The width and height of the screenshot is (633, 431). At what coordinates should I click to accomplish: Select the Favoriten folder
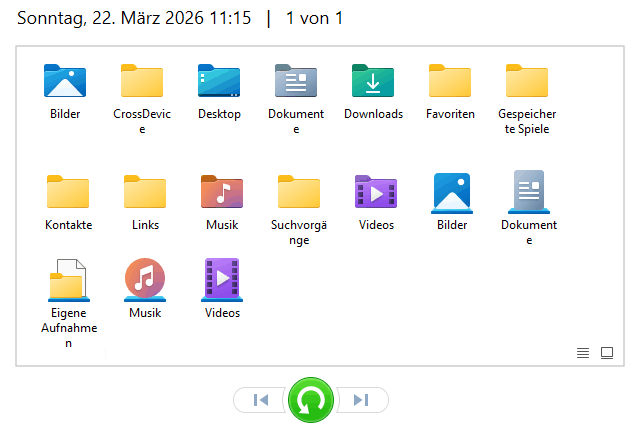[x=450, y=81]
